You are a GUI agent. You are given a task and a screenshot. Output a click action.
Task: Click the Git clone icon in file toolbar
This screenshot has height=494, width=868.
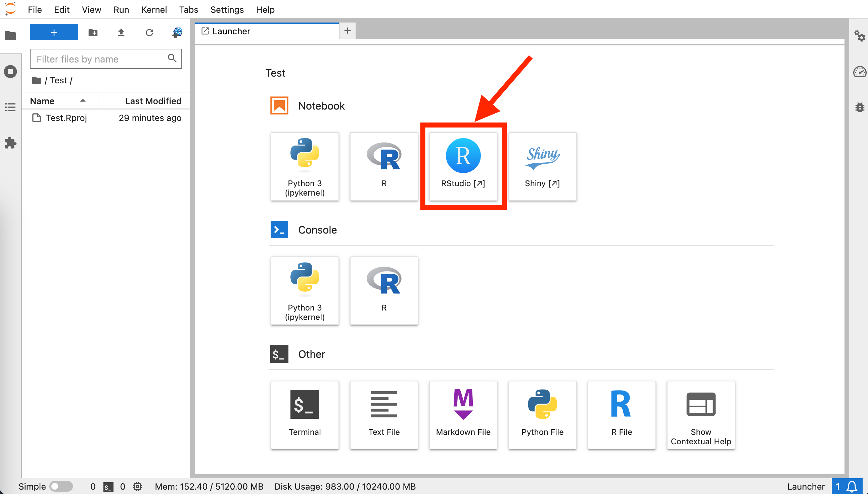click(x=177, y=33)
